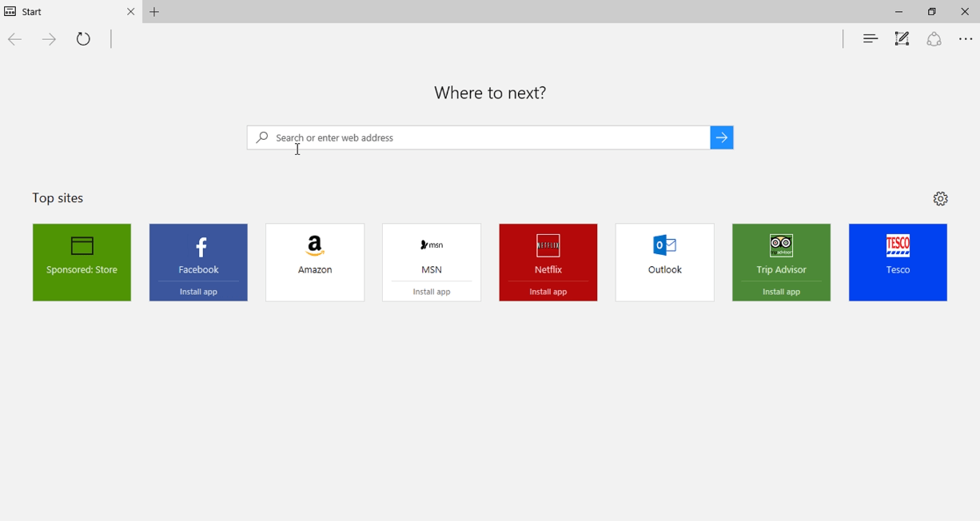Open the Hub reading list panel
This screenshot has width=980, height=521.
pyautogui.click(x=870, y=39)
